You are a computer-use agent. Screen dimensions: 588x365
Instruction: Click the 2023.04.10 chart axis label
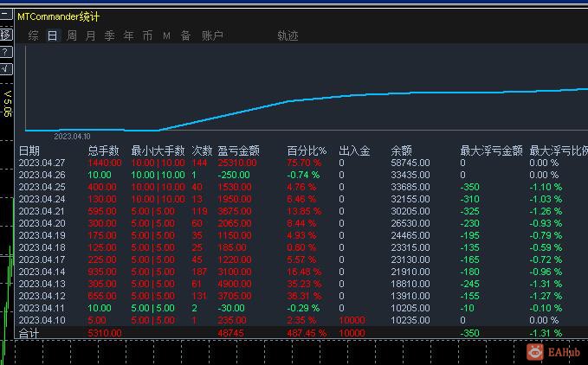72,137
